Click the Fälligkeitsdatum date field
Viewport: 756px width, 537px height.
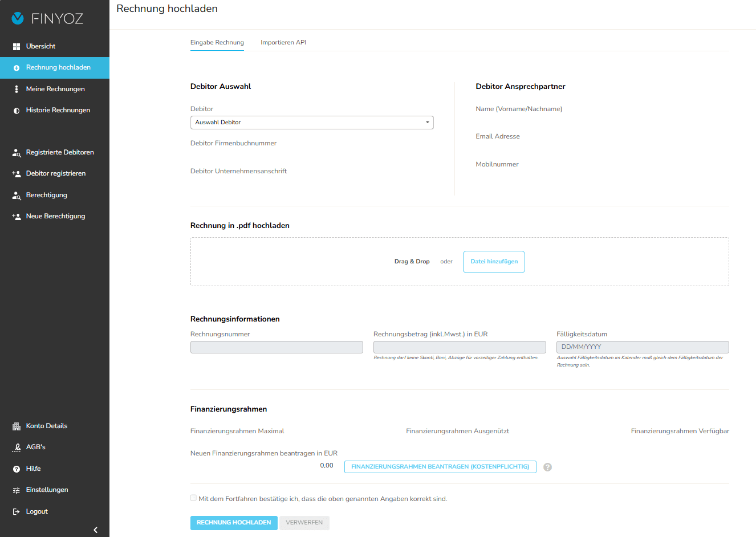click(643, 347)
